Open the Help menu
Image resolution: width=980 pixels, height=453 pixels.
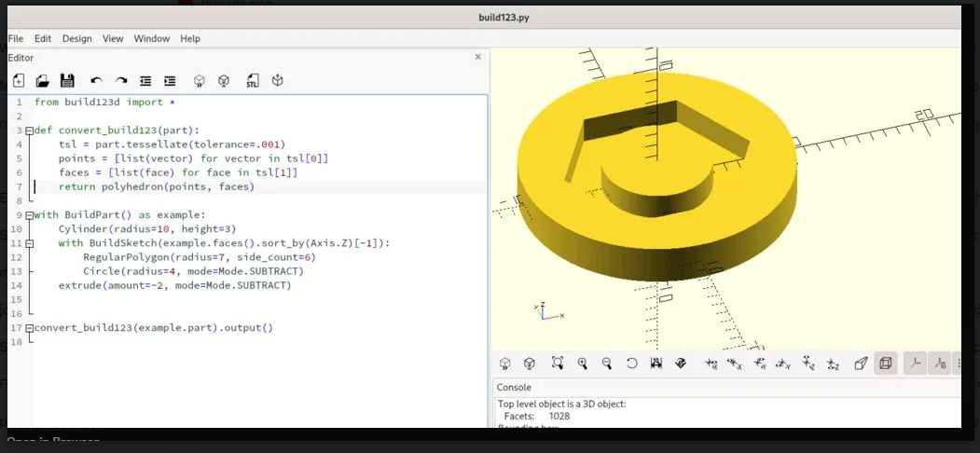pyautogui.click(x=190, y=38)
